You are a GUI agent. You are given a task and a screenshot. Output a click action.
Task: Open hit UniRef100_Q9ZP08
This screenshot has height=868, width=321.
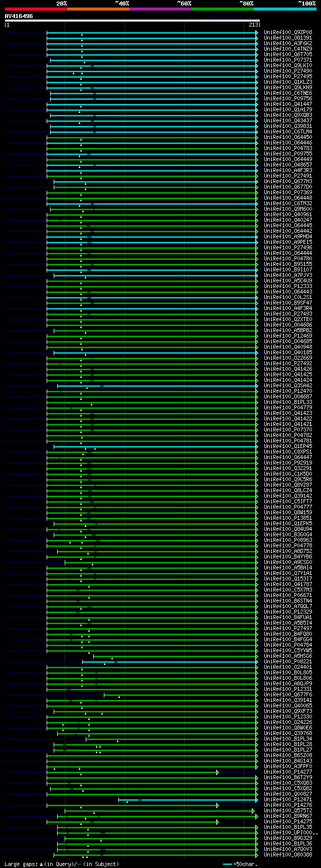[288, 33]
